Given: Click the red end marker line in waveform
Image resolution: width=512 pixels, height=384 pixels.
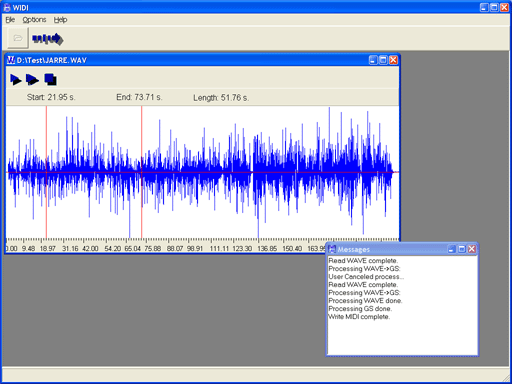Looking at the screenshot, I should click(x=142, y=172).
